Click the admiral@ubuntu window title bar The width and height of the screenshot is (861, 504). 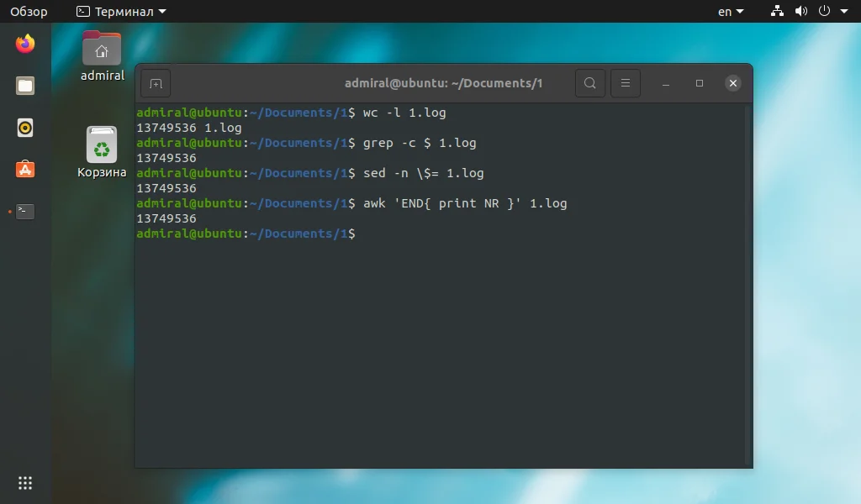[443, 82]
